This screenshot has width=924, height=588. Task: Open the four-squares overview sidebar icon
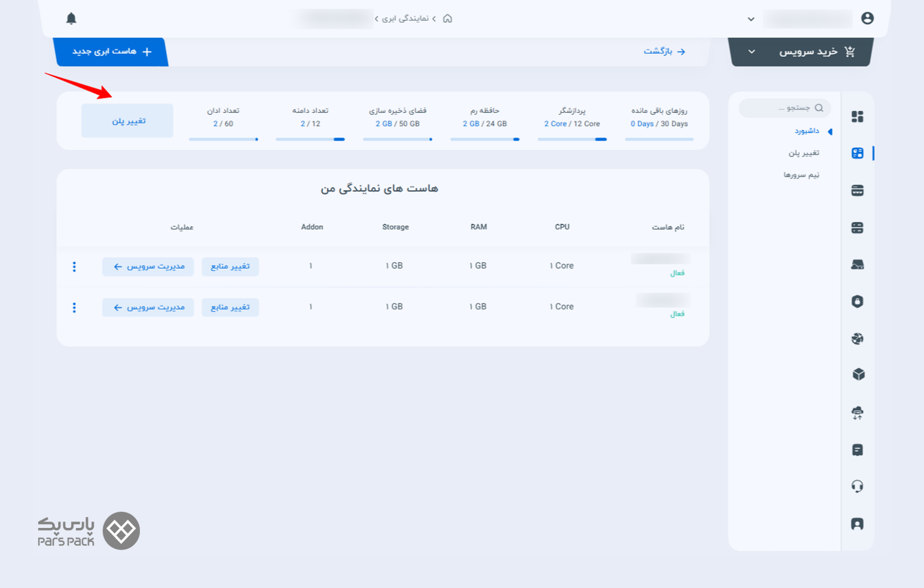pyautogui.click(x=857, y=117)
